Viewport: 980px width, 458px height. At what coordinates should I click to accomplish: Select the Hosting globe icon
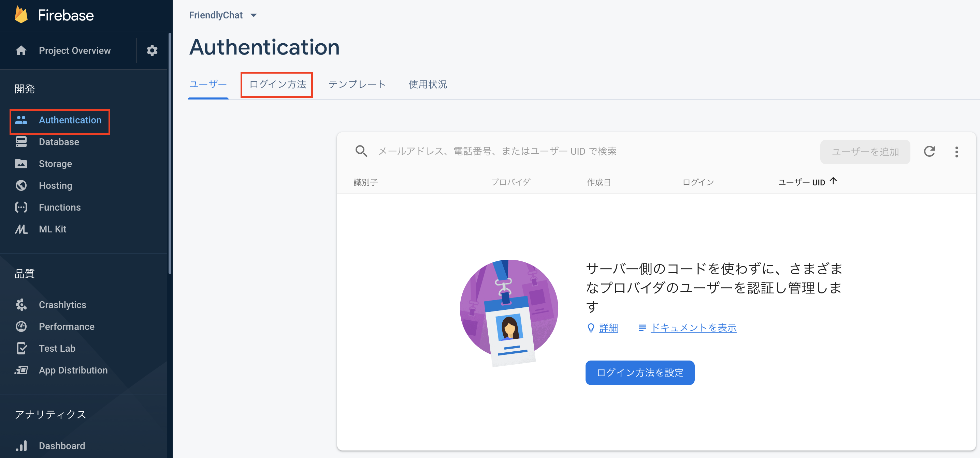click(x=21, y=185)
